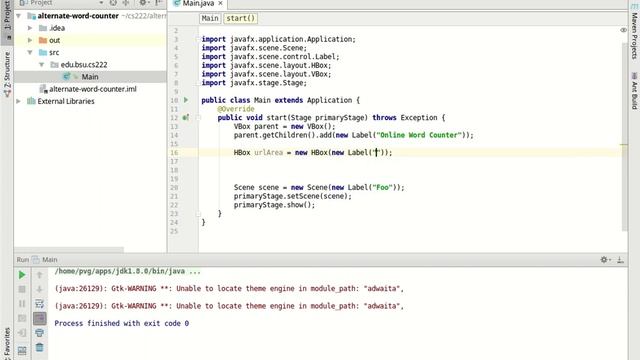Viewport: 640px width, 360px height.
Task: Click the exit icon in Run panel
Action: (22, 333)
